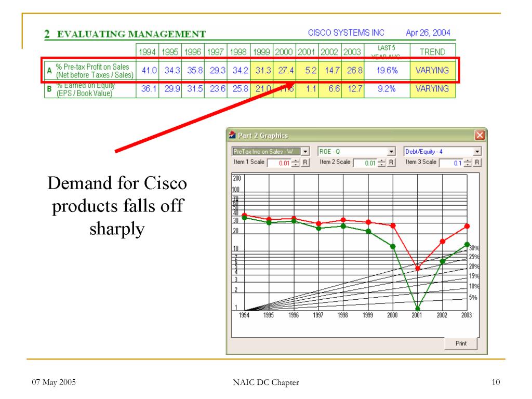
Task: Click the R reset button for Item 2 Scale
Action: [x=391, y=163]
